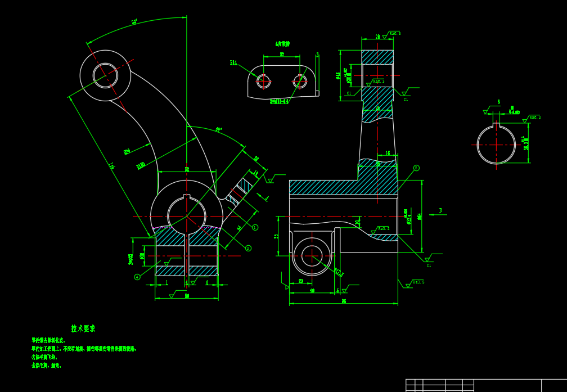
Task: Select the keyway circle detail view
Action: click(x=496, y=145)
